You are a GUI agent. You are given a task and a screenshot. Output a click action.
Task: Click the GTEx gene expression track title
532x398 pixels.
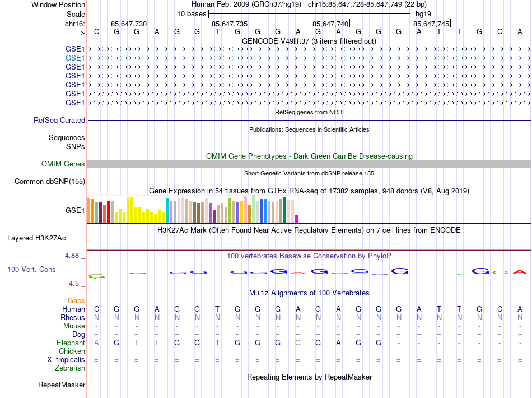pyautogui.click(x=309, y=191)
